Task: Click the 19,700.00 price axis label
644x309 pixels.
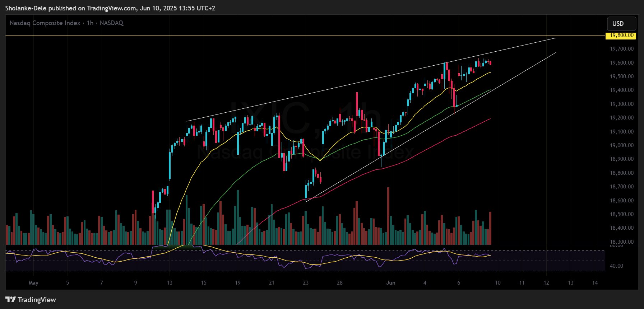Action: [x=622, y=49]
